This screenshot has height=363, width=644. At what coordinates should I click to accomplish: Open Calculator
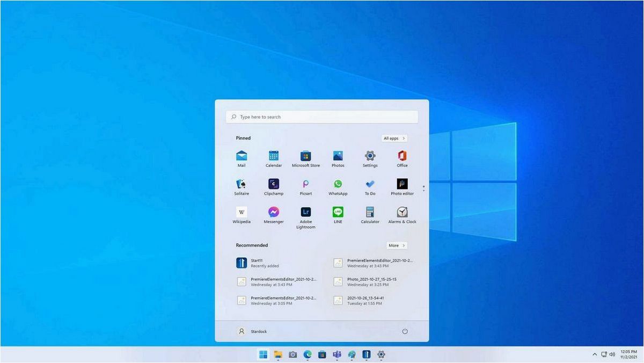pos(370,215)
